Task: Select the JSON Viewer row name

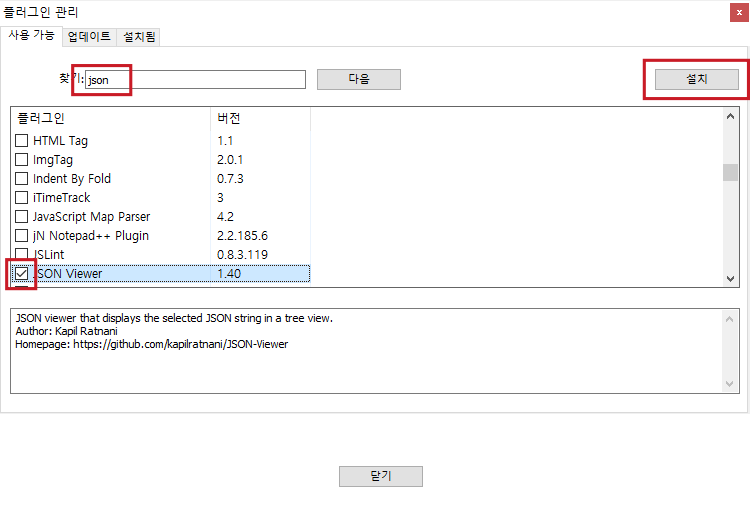Action: coord(67,273)
